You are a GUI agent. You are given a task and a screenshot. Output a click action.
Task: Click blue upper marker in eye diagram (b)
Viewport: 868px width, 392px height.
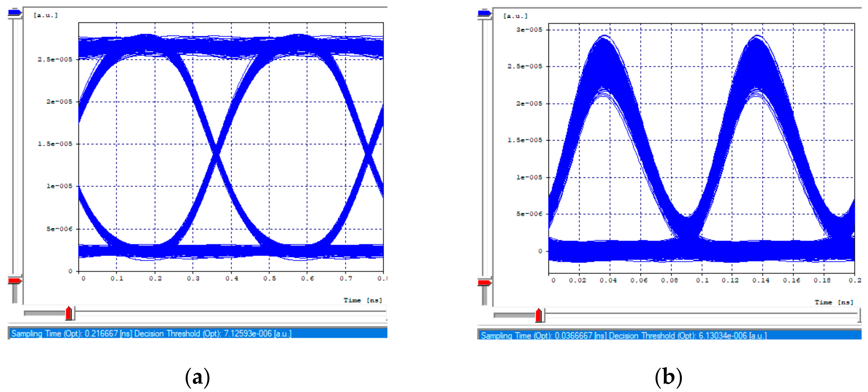(484, 13)
